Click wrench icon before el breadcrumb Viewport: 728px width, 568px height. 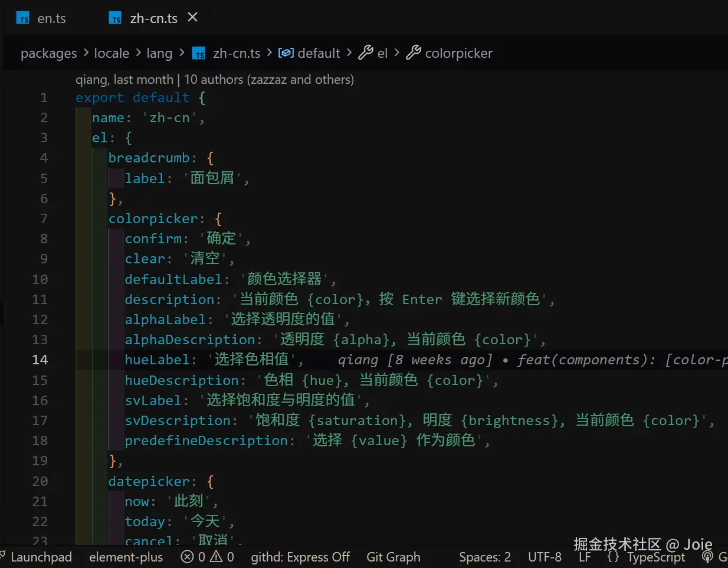coord(366,53)
